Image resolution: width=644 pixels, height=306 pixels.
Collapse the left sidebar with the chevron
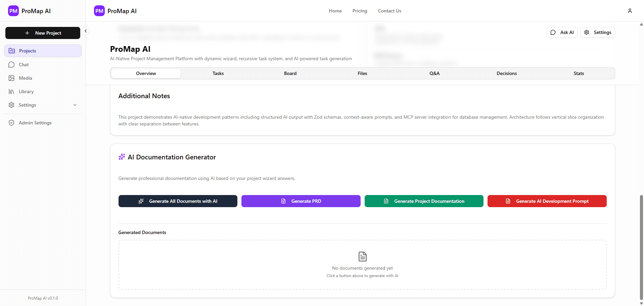tap(86, 31)
